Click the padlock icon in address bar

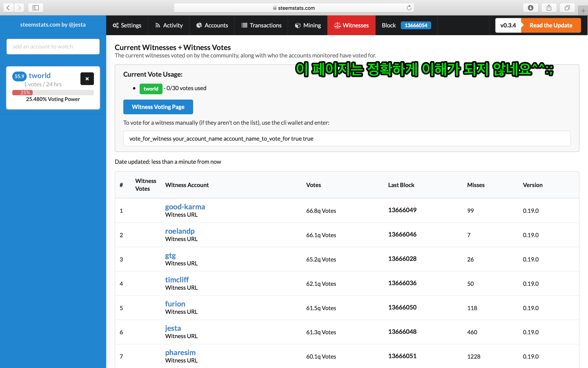pyautogui.click(x=275, y=8)
